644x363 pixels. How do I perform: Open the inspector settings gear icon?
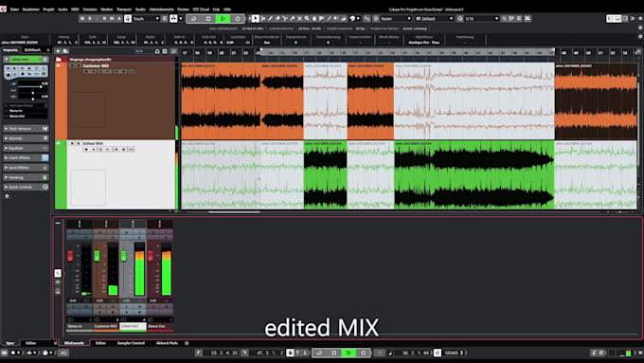click(x=7, y=196)
